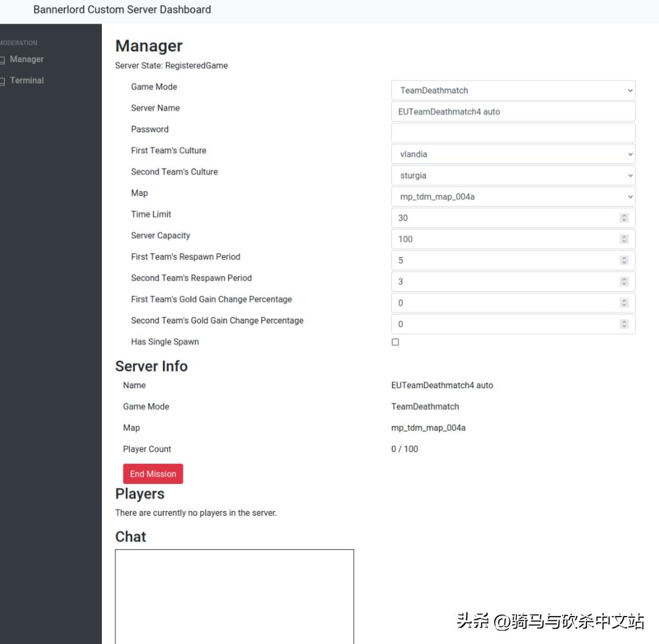Adjust Second Team's Gold Gain spinner

(624, 324)
